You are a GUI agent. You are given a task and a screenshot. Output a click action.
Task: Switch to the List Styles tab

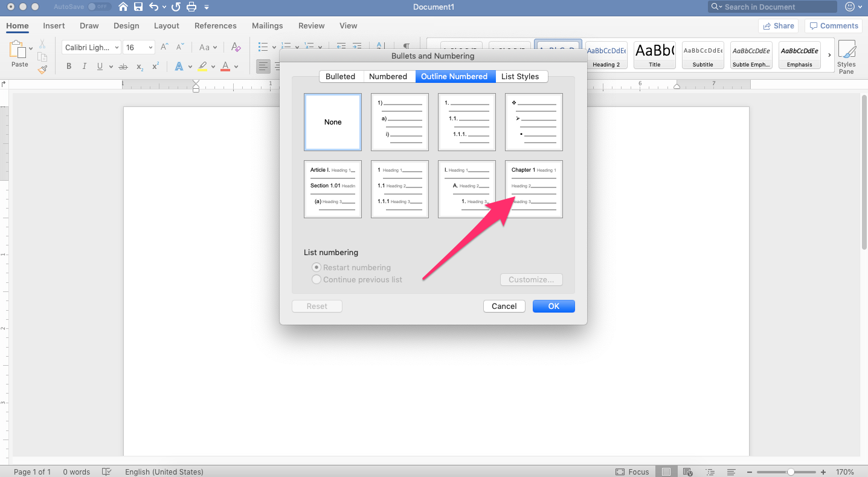pyautogui.click(x=520, y=76)
